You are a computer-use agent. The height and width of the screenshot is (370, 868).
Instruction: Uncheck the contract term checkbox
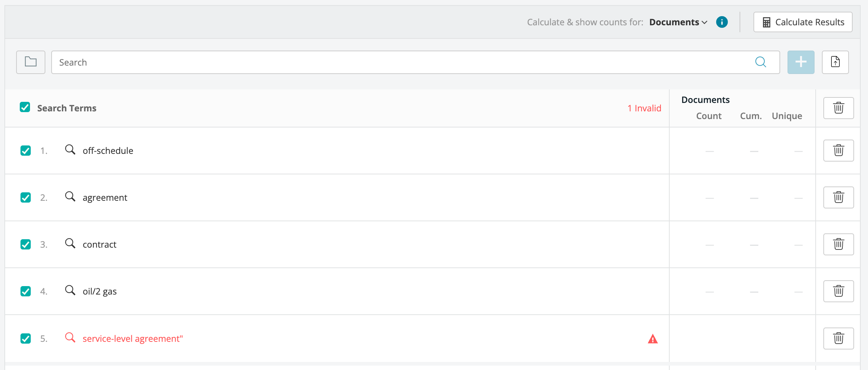click(26, 244)
